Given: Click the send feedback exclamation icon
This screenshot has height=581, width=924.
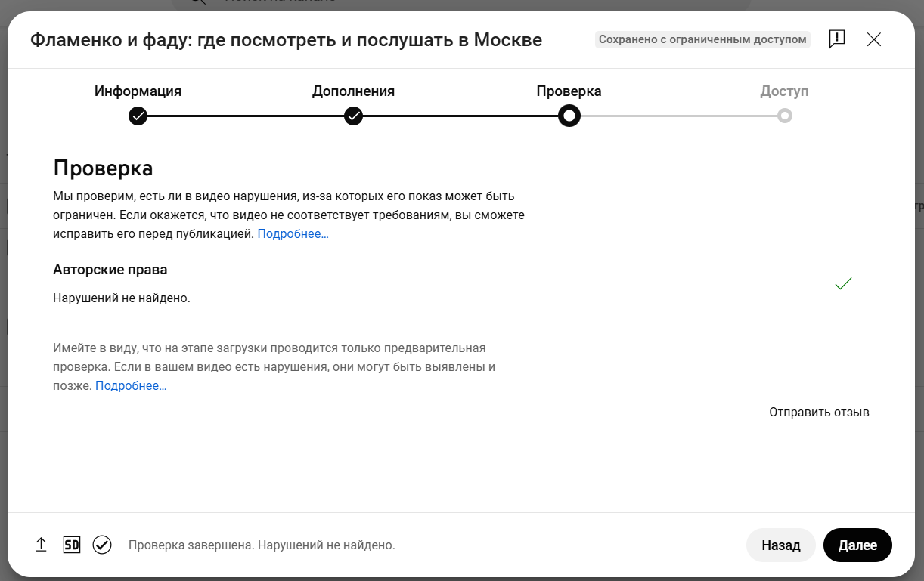Looking at the screenshot, I should tap(837, 39).
